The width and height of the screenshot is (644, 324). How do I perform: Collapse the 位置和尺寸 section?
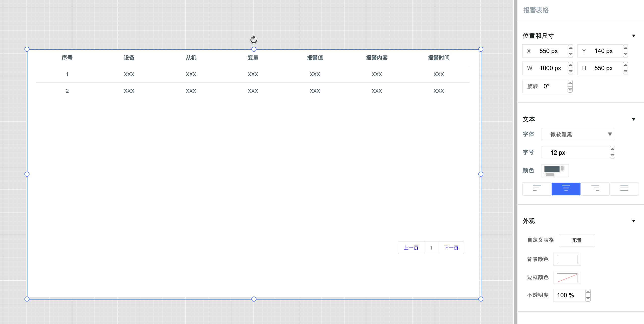(x=633, y=36)
